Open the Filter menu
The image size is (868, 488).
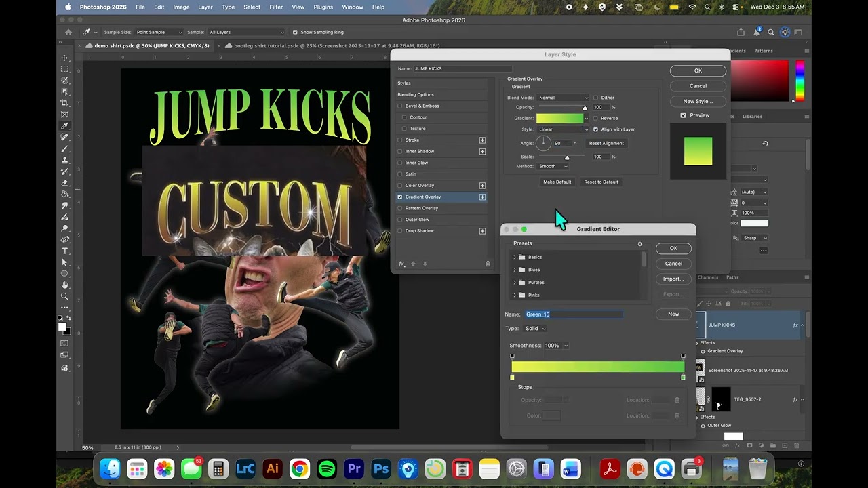click(x=276, y=7)
